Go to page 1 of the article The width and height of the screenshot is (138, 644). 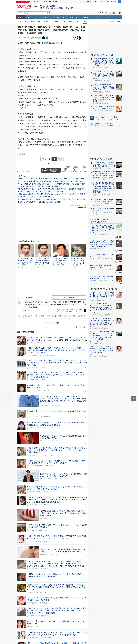(49, 159)
